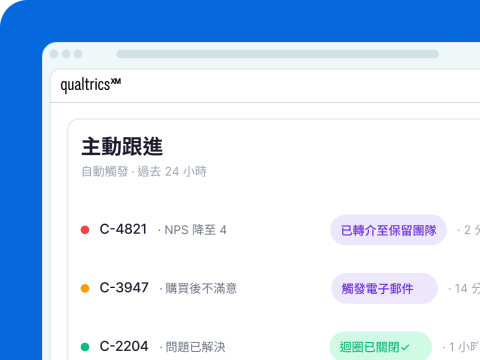The width and height of the screenshot is (480, 360).
Task: Click the third grey window control dot
Action: [x=78, y=54]
